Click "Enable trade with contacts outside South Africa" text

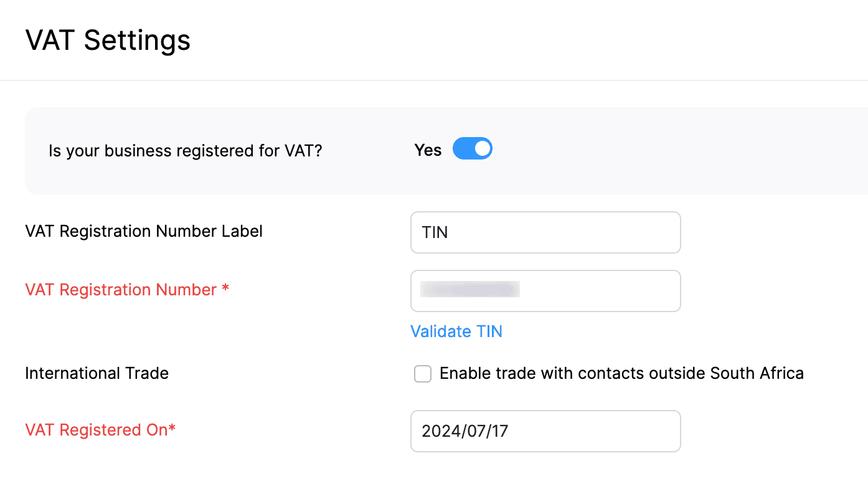click(621, 373)
